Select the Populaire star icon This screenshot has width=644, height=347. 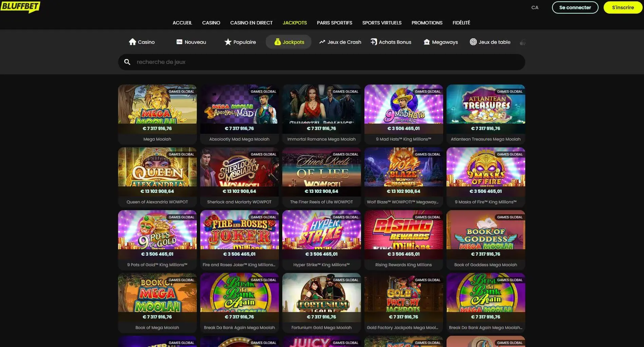(x=228, y=42)
